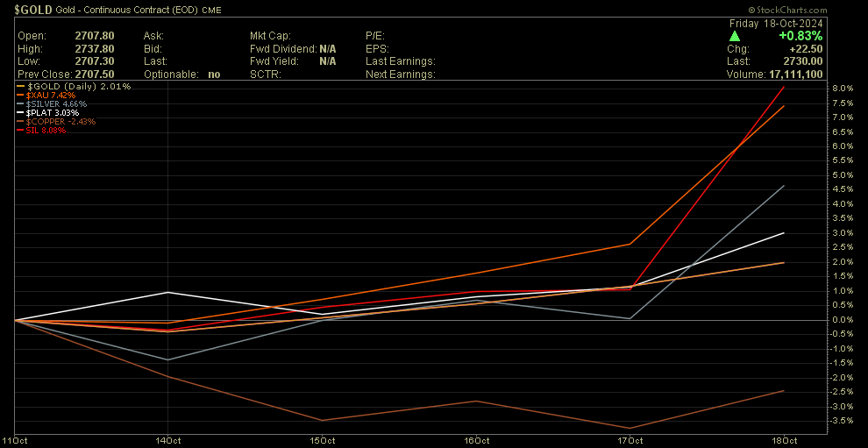Select the '$XAU 7.42%' legend entry

point(46,96)
